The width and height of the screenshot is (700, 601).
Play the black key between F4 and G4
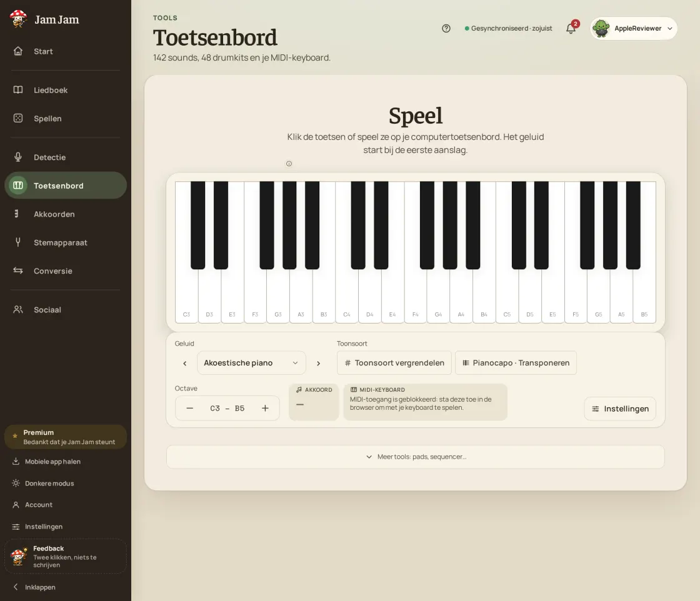click(427, 225)
